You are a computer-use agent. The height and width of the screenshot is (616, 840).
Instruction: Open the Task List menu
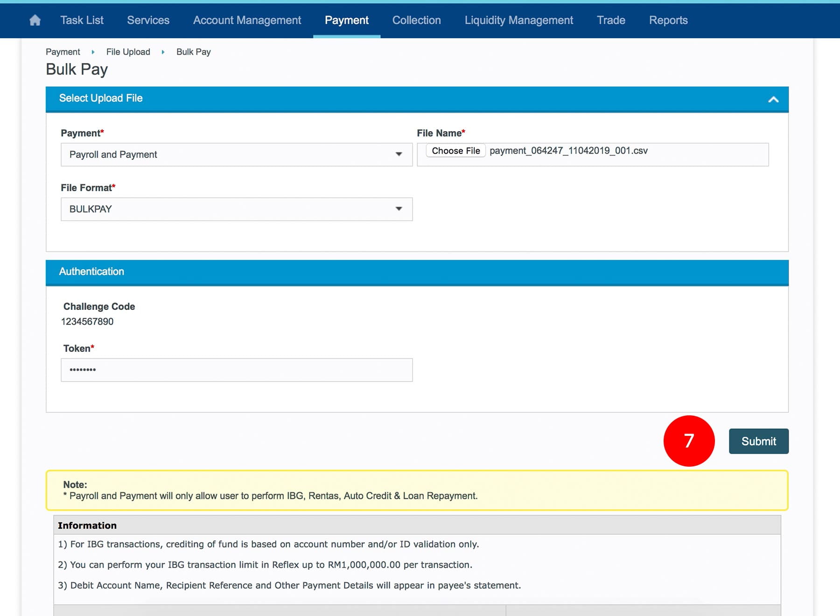[x=82, y=20]
